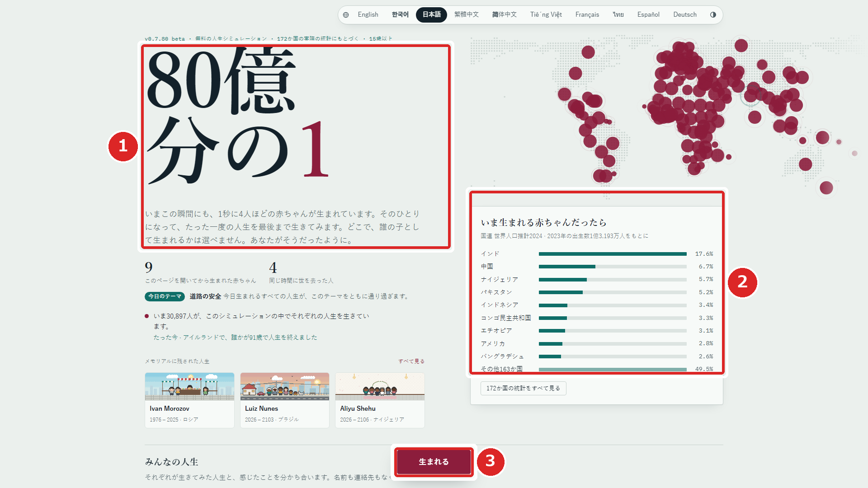Switch language to 한국어
This screenshot has width=868, height=488.
coord(400,15)
